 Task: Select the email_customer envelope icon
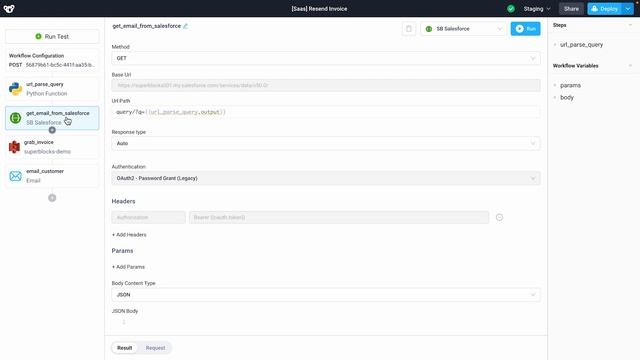[x=16, y=176]
